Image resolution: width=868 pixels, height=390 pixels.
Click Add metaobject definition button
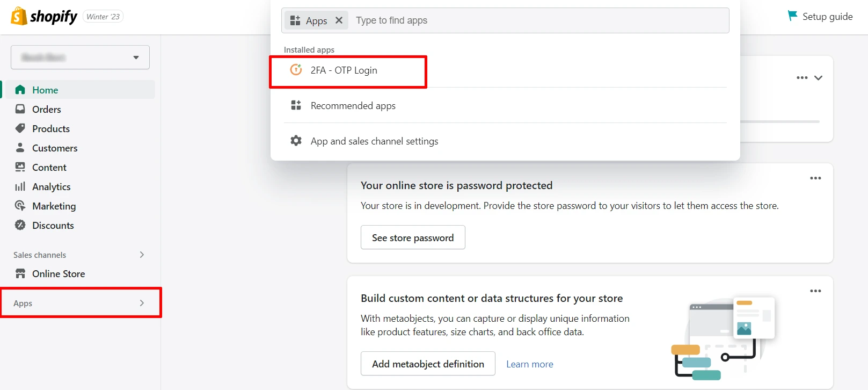click(x=428, y=364)
